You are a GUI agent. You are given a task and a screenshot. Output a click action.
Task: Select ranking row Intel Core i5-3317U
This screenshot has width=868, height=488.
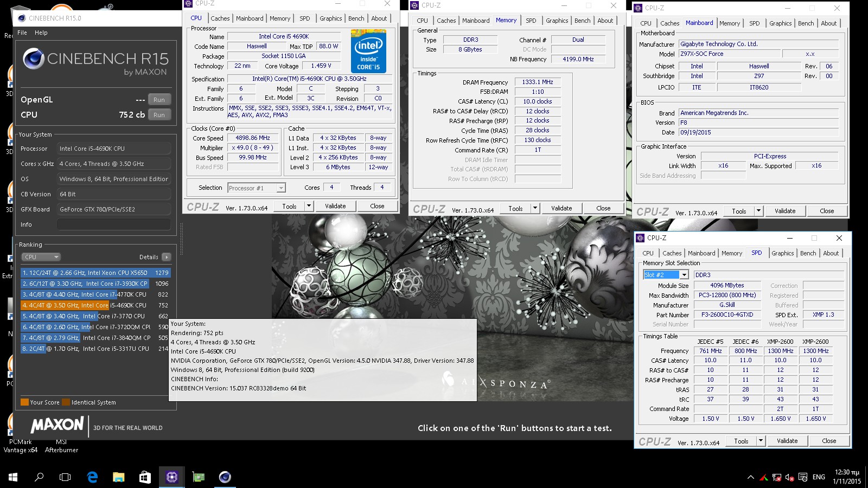[x=95, y=349]
